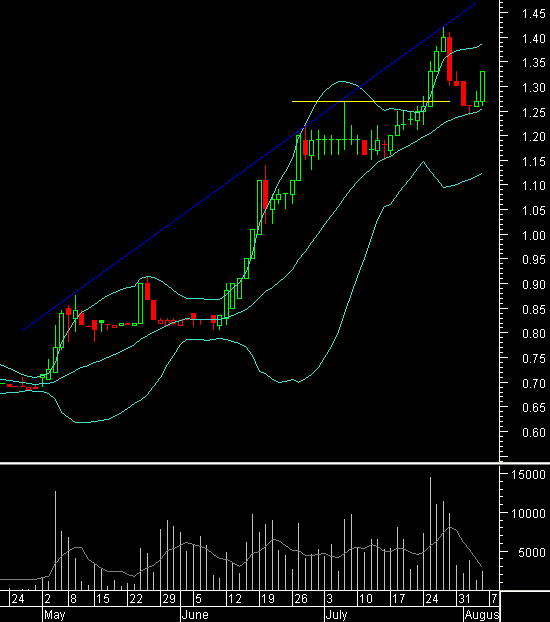This screenshot has width=550, height=622.
Task: Click the date label 31 on the timeline
Action: 464,599
